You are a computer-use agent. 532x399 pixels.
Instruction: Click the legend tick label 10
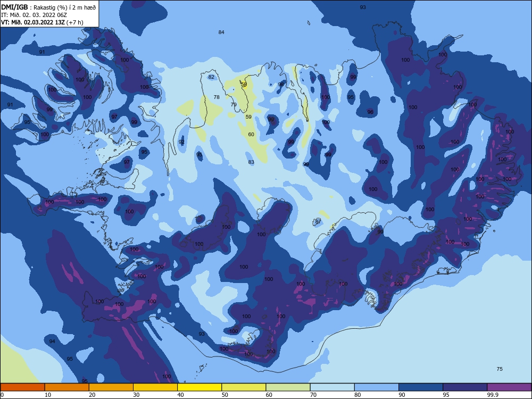48,395
